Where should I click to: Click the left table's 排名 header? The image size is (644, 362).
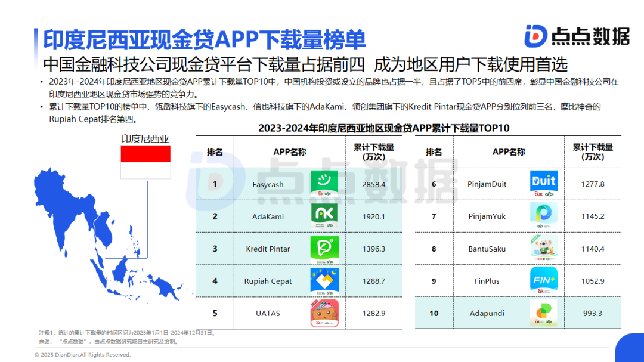(215, 152)
